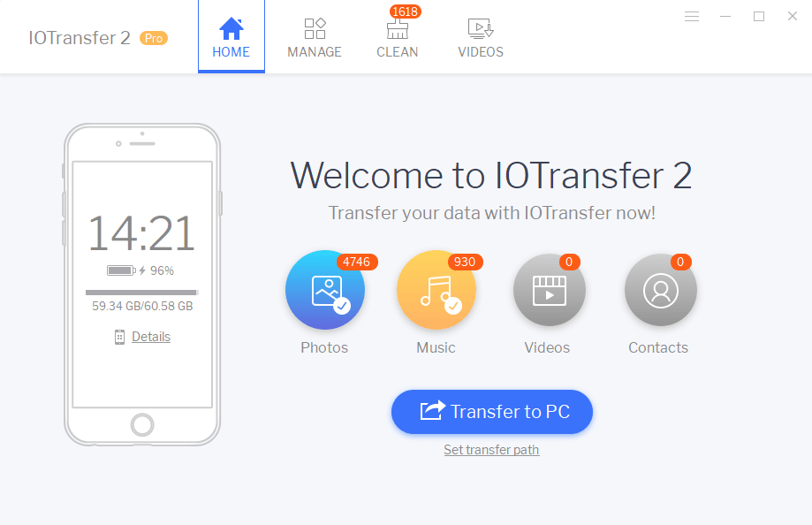Click the phone home button circle
The height and width of the screenshot is (525, 812).
[x=142, y=424]
